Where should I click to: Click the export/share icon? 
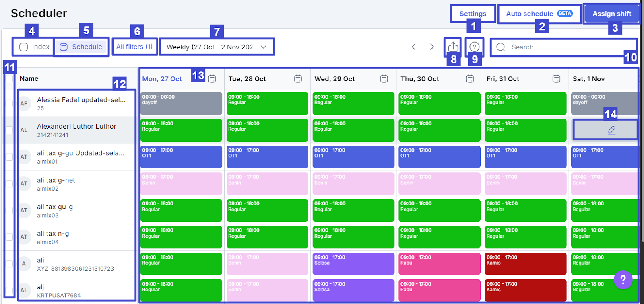point(453,47)
